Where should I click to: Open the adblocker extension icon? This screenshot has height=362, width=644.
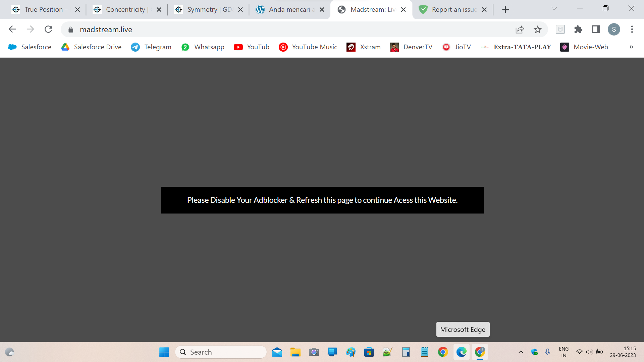[560, 29]
